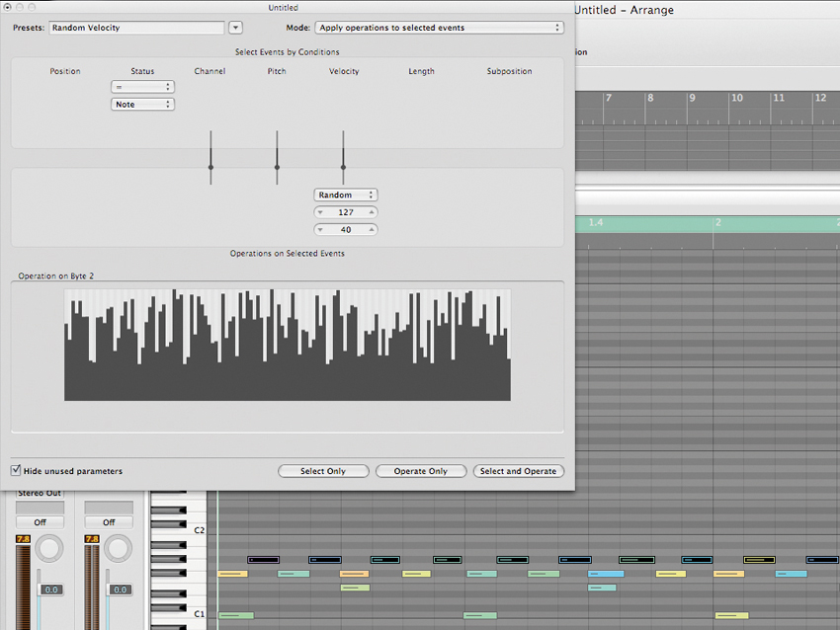Click the Pitch column connector handle
The width and height of the screenshot is (840, 630).
click(277, 167)
